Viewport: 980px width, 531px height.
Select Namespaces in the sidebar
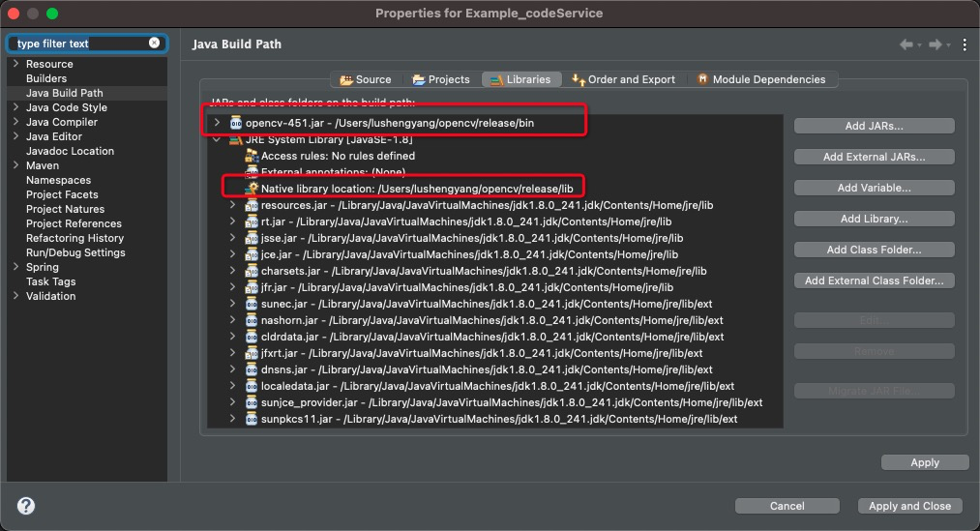[x=58, y=180]
